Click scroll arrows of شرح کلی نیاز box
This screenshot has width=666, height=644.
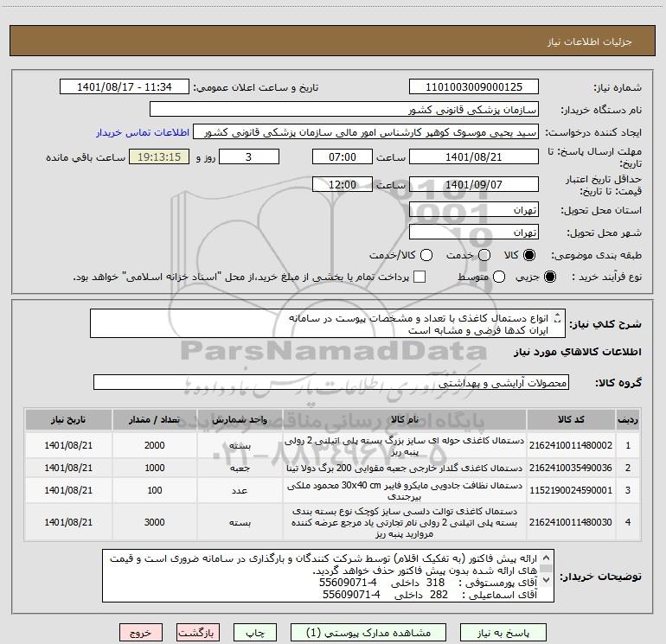tap(558, 317)
